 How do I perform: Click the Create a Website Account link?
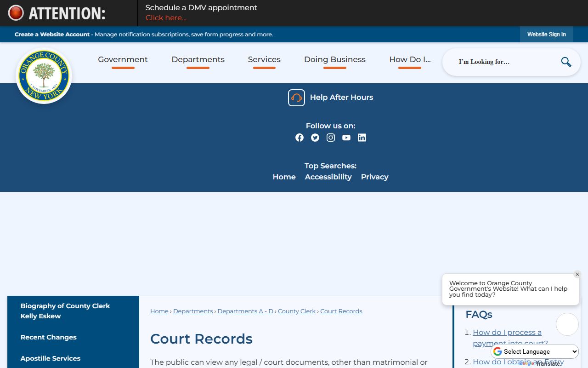52,34
